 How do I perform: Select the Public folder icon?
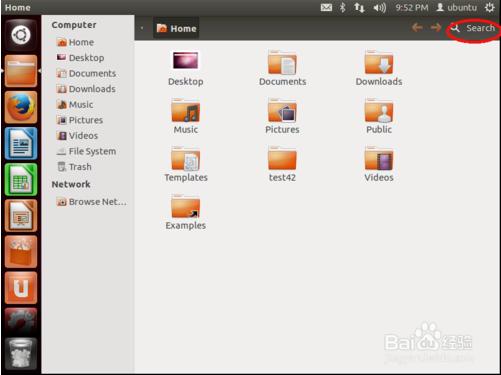point(379,116)
